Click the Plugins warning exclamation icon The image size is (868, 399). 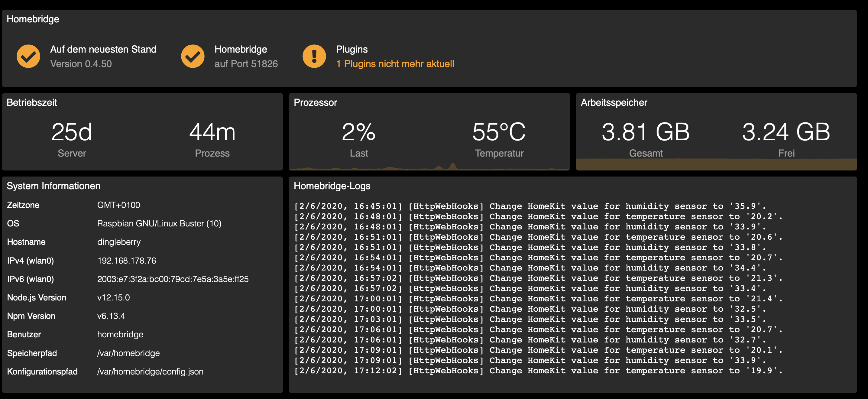tap(314, 56)
